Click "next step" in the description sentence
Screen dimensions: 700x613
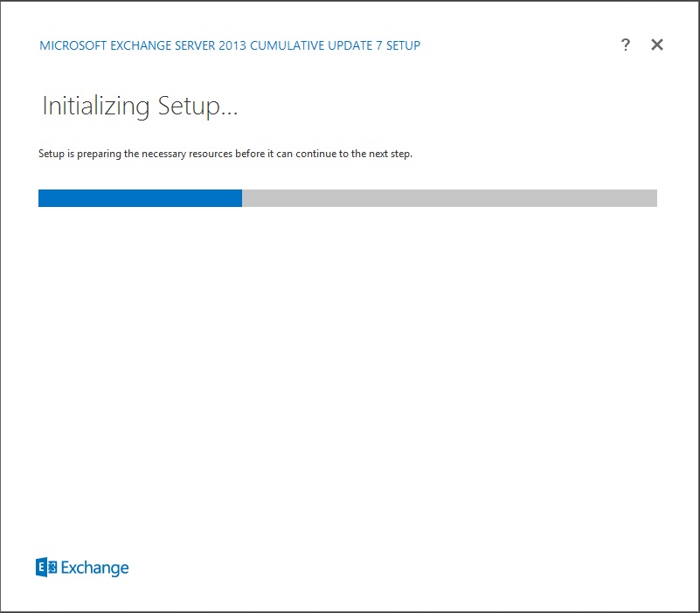coord(390,154)
